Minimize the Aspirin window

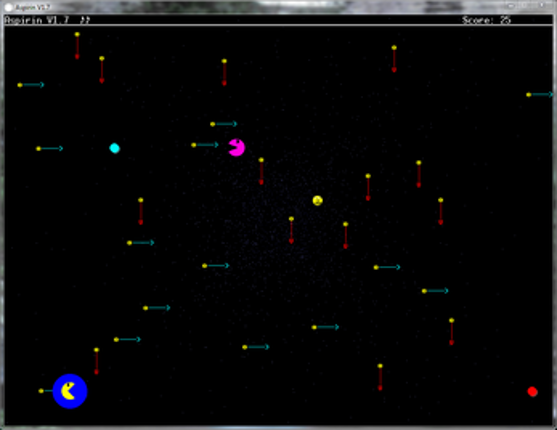511,6
